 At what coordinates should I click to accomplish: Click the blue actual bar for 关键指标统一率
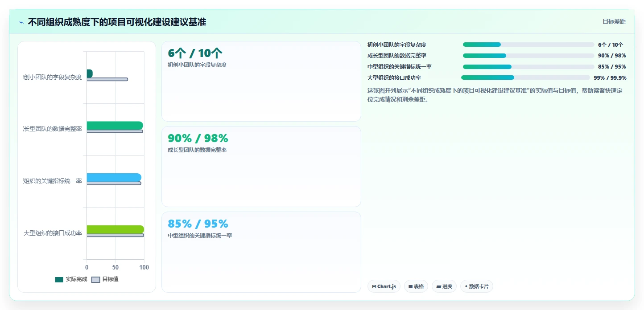pos(114,177)
